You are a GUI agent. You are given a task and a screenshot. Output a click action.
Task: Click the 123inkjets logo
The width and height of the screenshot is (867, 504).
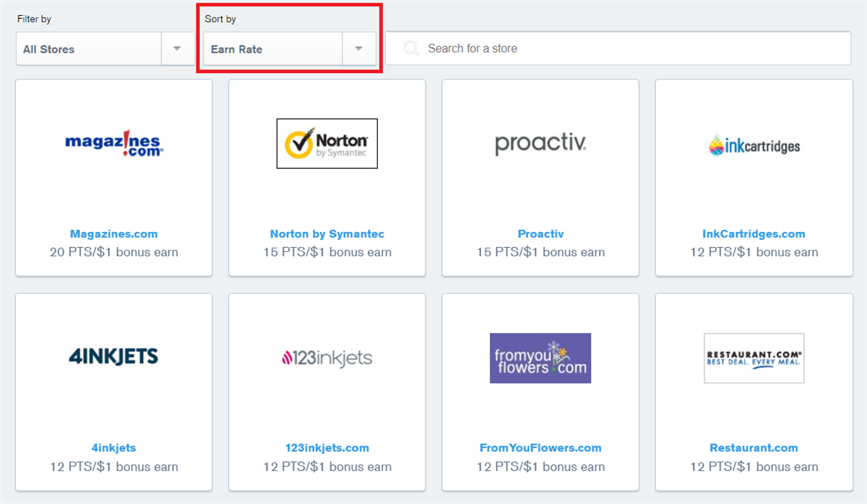point(327,357)
